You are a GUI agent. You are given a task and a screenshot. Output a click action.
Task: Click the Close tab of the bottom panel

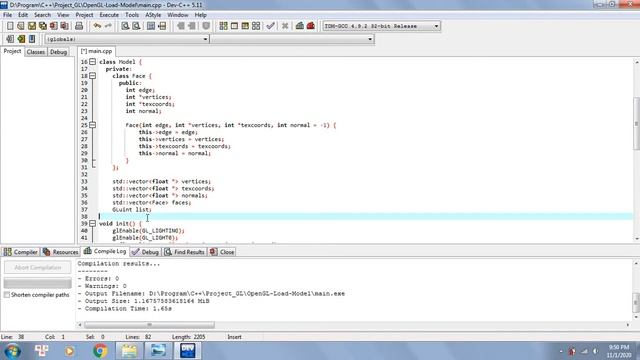click(222, 252)
